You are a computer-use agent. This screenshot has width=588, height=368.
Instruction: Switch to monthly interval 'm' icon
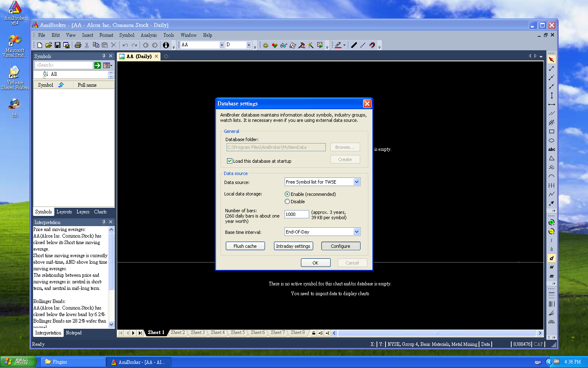click(552, 276)
